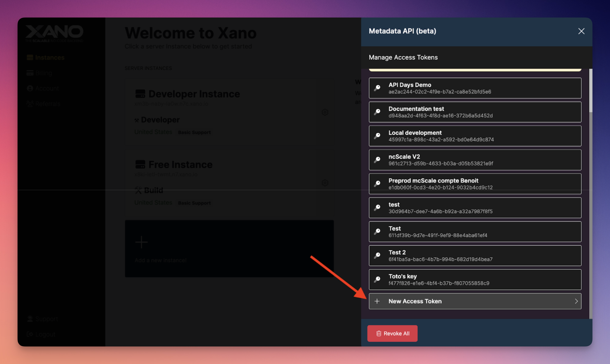Click the key icon for ncScale V2
Screen dimensions: 610x364
(x=377, y=160)
